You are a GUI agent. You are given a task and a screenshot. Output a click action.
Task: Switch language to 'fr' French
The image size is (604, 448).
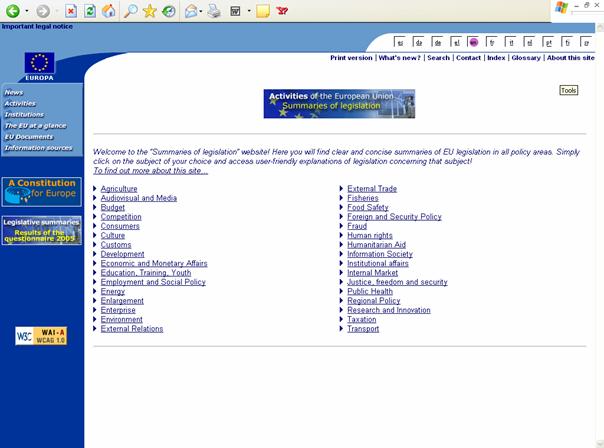492,42
